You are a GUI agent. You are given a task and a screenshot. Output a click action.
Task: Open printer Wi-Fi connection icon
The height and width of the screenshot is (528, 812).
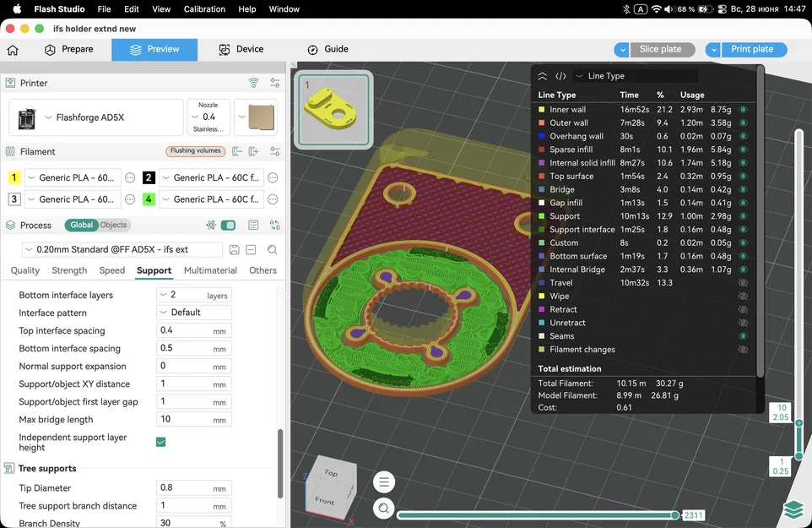click(x=253, y=83)
